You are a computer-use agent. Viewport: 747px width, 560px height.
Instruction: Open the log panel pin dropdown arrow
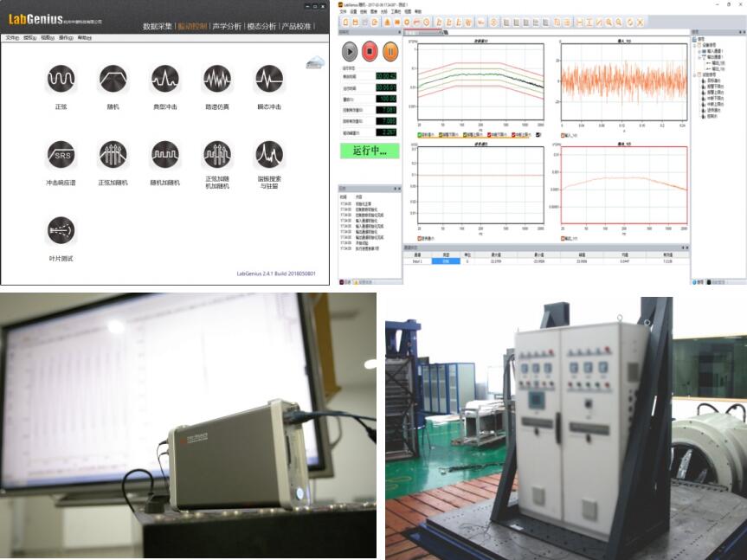395,189
